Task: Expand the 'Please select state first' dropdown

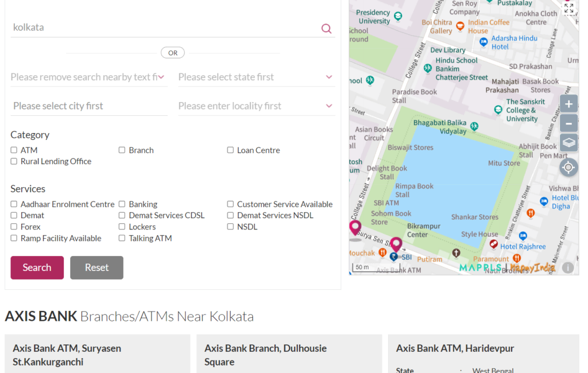Action: pos(257,77)
